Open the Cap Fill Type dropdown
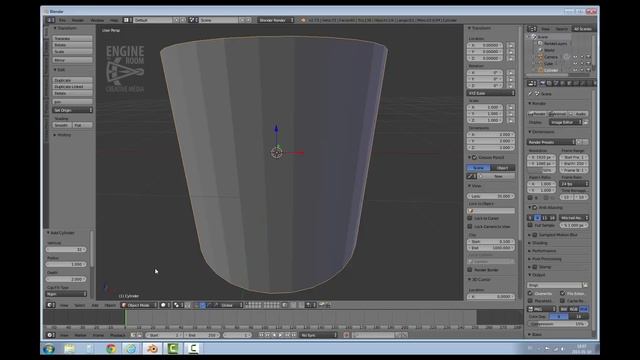Screen dimensions: 640x360 [66, 294]
